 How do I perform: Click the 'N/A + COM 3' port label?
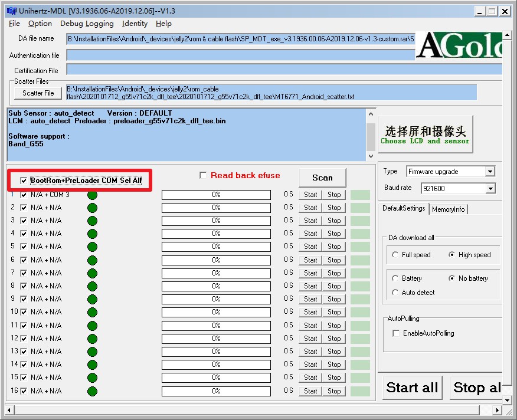50,195
